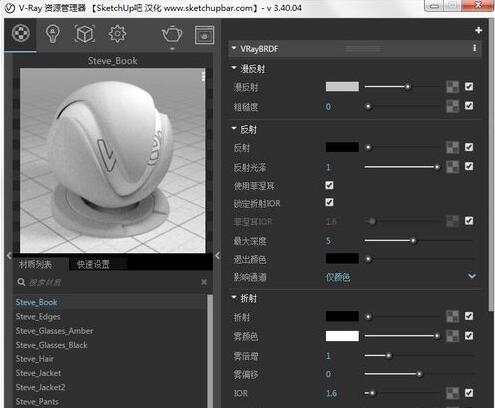Click 最大深度 slider handle
This screenshot has height=408, width=495.
click(x=413, y=241)
